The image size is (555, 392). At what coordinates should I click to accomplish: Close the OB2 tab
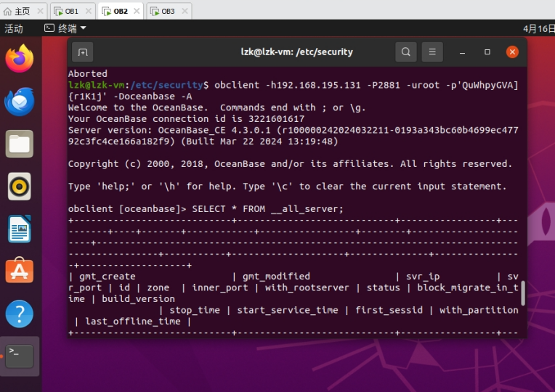pos(137,11)
